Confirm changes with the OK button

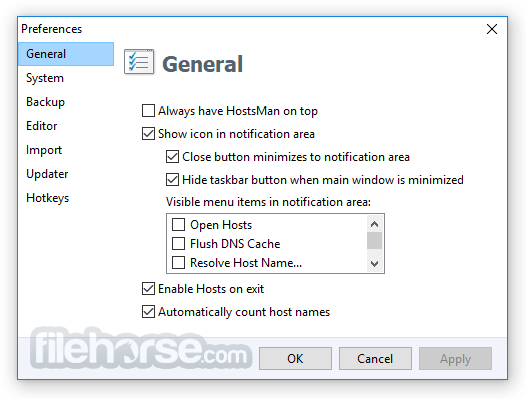(295, 359)
